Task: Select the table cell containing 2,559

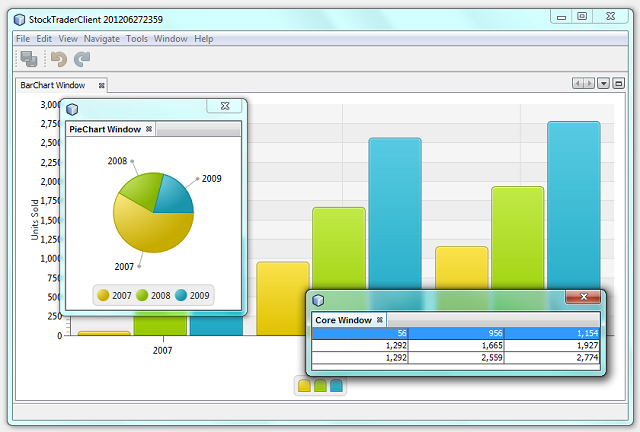Action: click(456, 357)
